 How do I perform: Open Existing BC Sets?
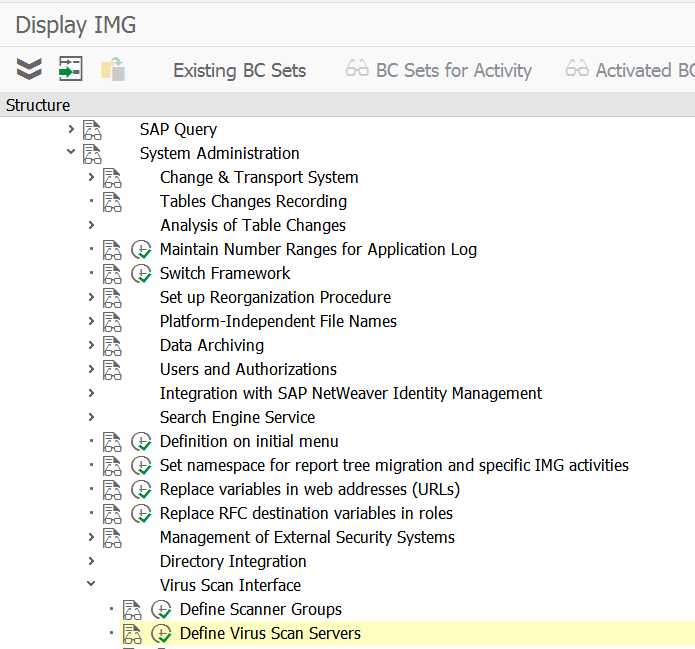(239, 70)
